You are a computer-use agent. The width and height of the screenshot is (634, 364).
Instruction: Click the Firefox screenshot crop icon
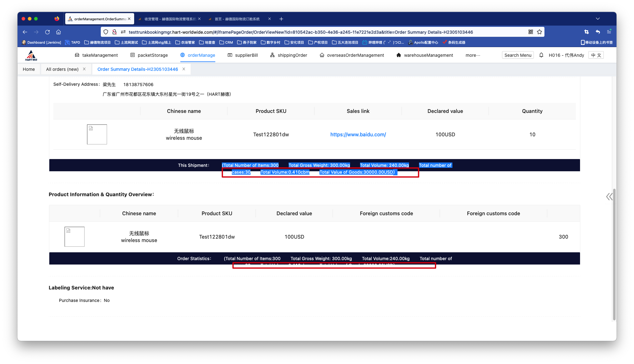[x=586, y=32]
